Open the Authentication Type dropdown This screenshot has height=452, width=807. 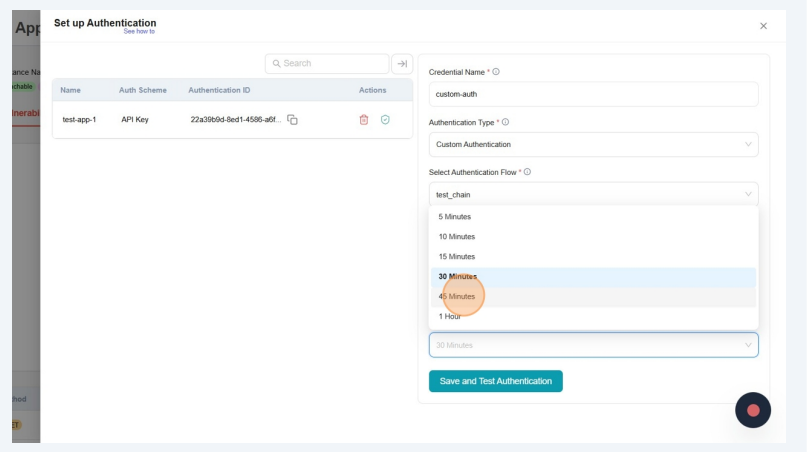(x=593, y=144)
